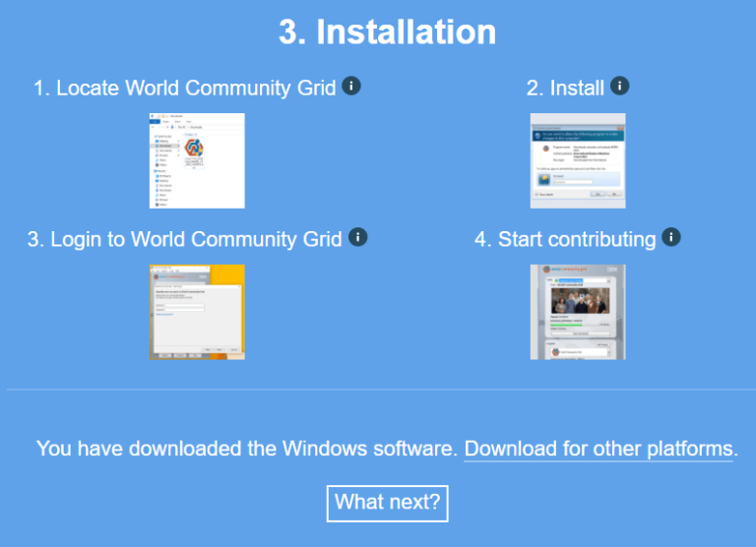Click the green progress bar in contributing thumbnail
The height and width of the screenshot is (547, 756).
[566, 325]
